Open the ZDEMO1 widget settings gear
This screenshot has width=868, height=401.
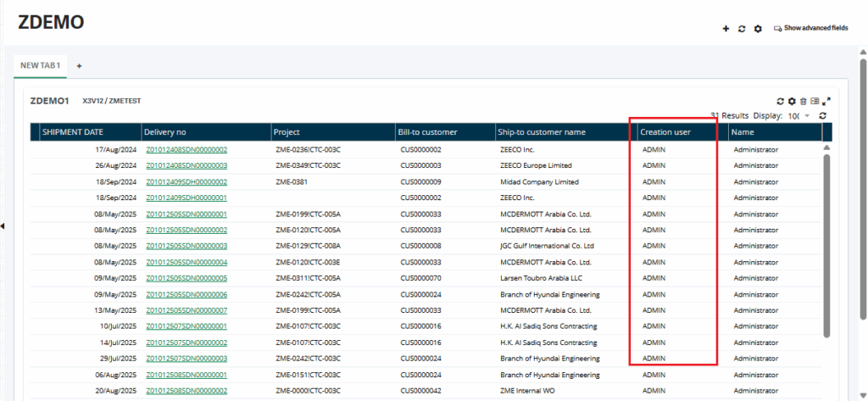pyautogui.click(x=792, y=101)
